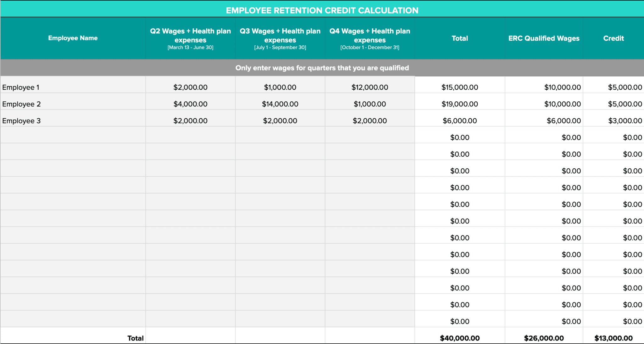Select the Total column header
Viewport: 644px width, 344px height.
click(x=459, y=38)
